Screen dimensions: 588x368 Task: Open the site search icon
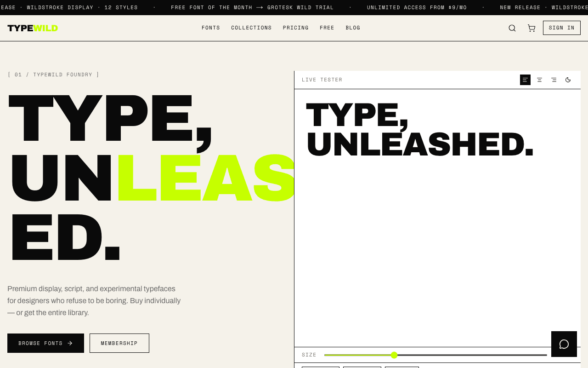coord(512,28)
